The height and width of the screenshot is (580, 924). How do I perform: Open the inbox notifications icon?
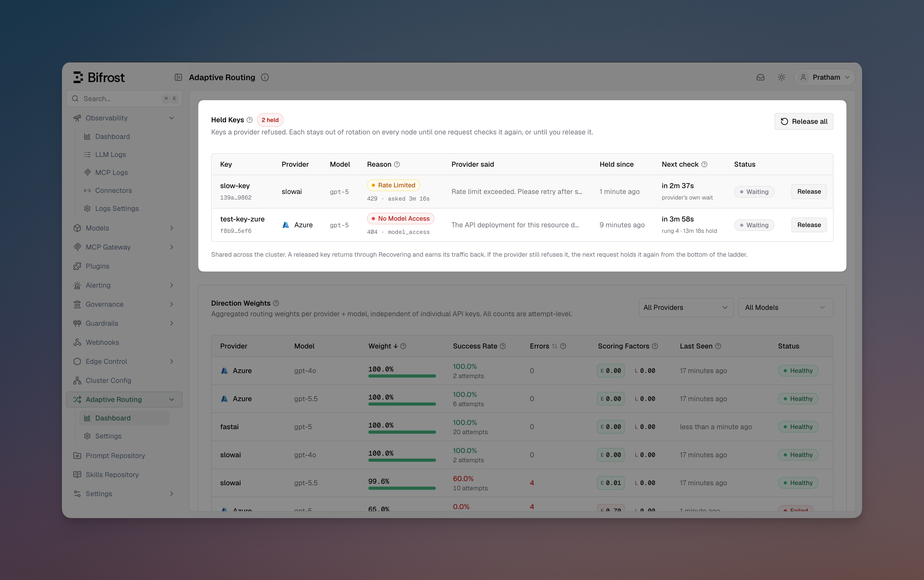pyautogui.click(x=760, y=78)
